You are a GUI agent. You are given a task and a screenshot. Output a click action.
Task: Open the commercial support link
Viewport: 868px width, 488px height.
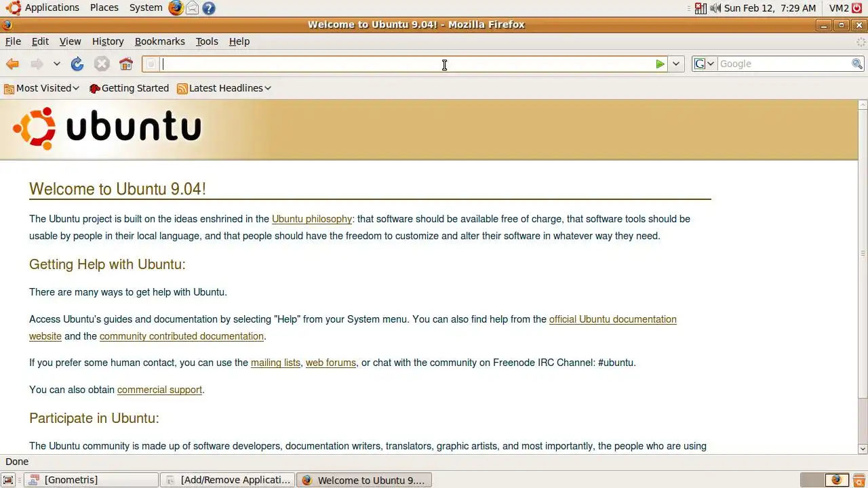click(159, 390)
